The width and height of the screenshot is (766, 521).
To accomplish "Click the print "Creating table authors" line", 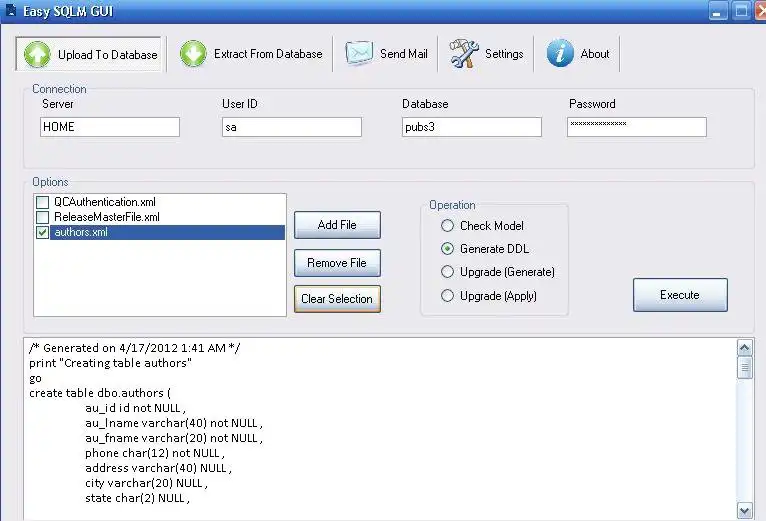I will click(x=110, y=363).
